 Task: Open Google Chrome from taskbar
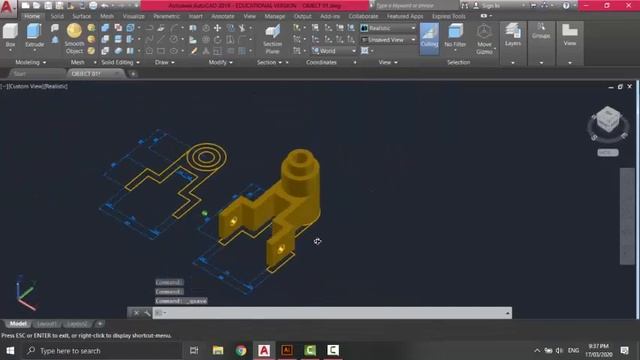click(241, 350)
